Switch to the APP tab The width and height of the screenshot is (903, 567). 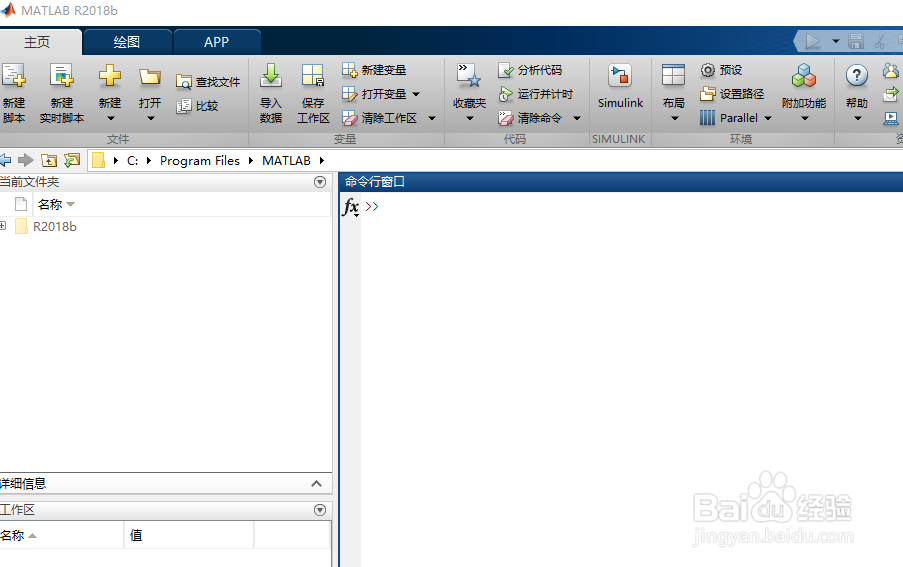(x=217, y=42)
